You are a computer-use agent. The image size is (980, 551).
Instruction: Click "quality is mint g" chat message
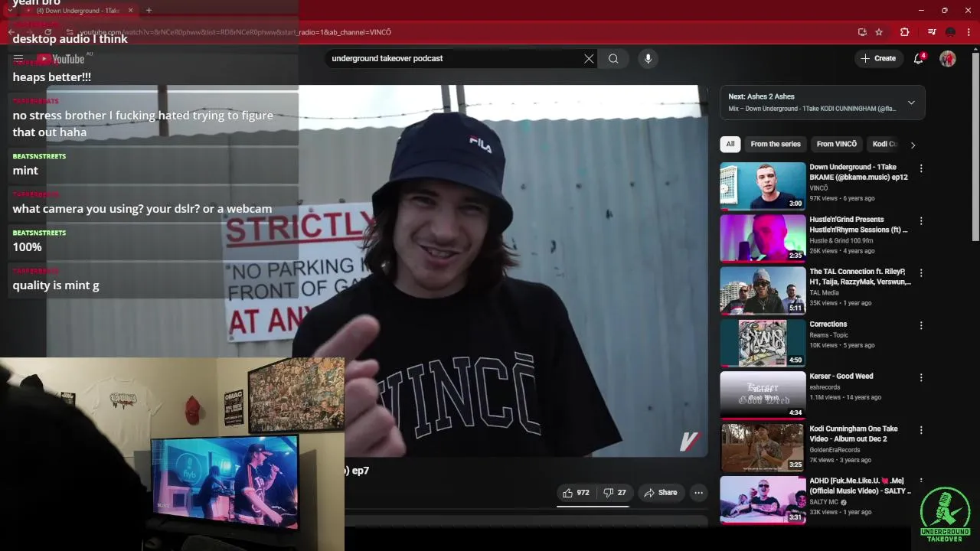56,285
